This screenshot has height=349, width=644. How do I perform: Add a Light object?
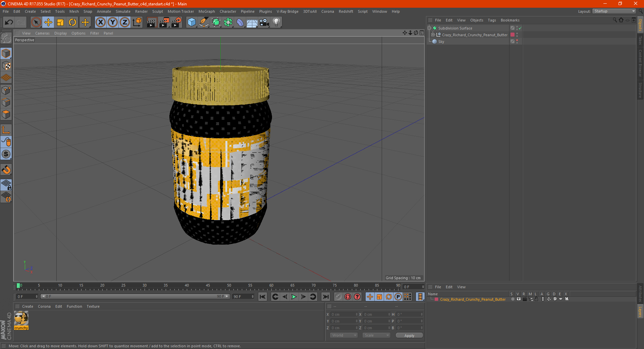(276, 22)
